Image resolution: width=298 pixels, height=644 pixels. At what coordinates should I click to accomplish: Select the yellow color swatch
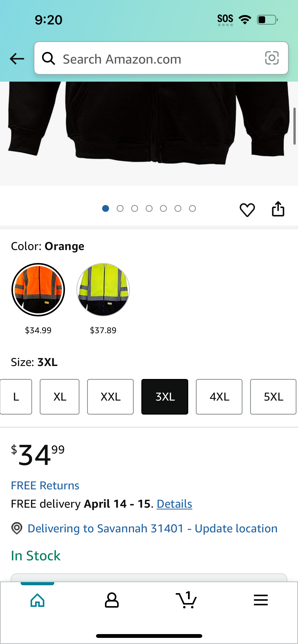(x=103, y=290)
